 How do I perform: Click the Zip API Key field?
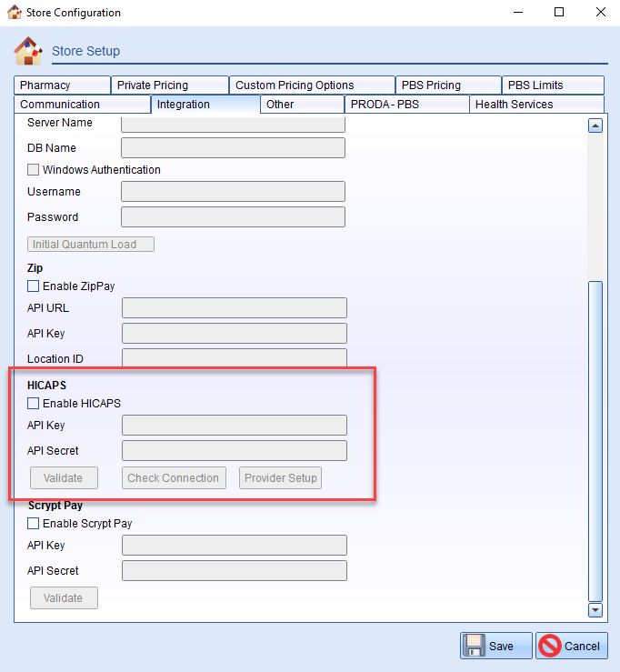coord(235,334)
